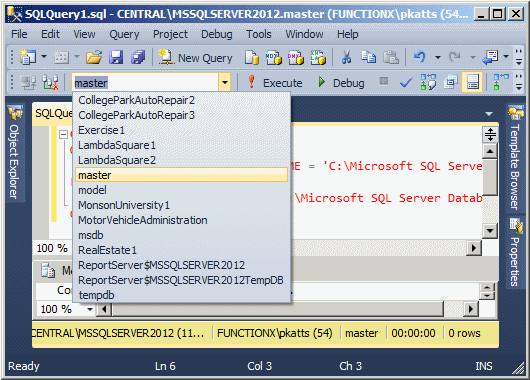The width and height of the screenshot is (530, 380).
Task: Click the MDX Query icon
Action: [x=274, y=57]
